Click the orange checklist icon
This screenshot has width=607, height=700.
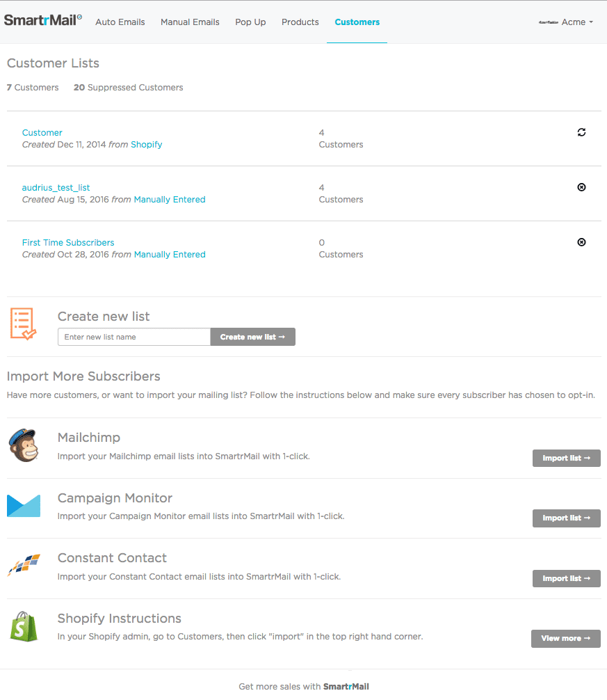click(x=24, y=324)
